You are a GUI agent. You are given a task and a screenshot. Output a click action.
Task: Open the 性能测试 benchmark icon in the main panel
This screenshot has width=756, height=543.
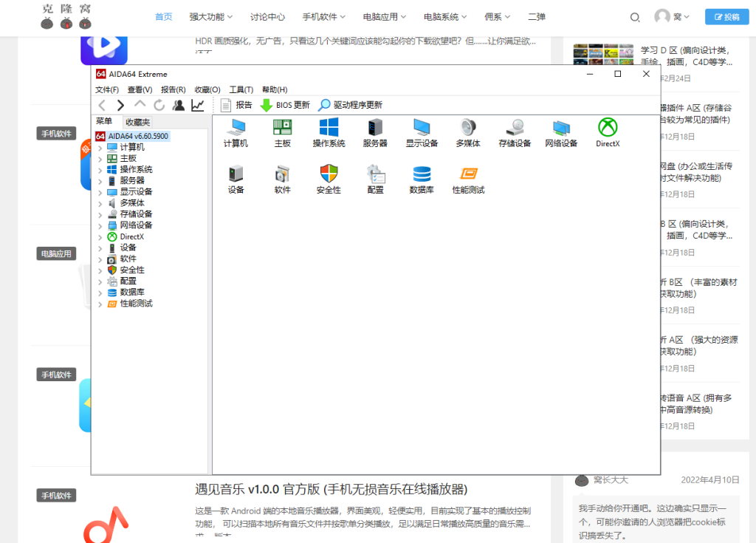[x=468, y=180]
